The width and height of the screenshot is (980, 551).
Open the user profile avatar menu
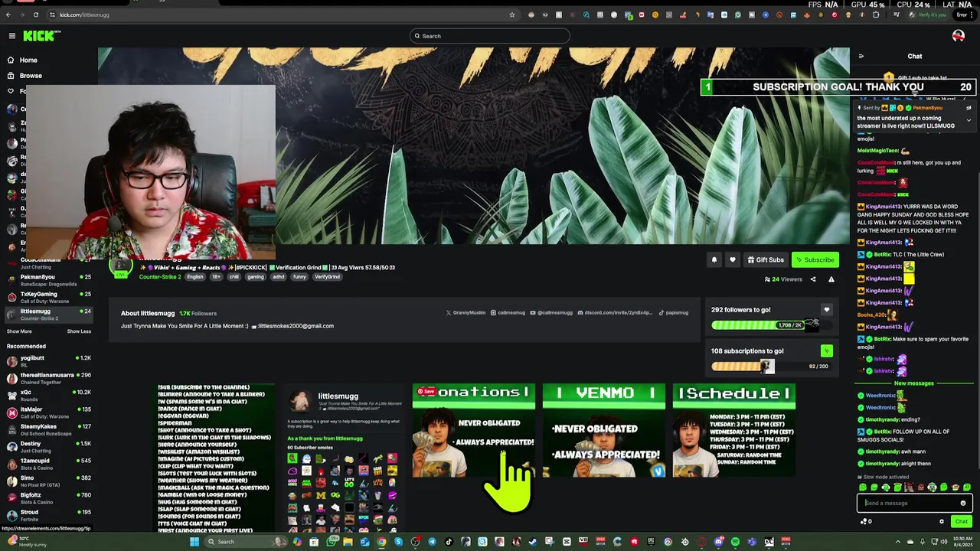tap(958, 36)
